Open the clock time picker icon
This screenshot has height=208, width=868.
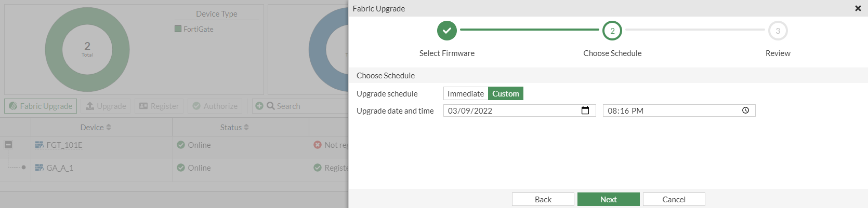745,110
